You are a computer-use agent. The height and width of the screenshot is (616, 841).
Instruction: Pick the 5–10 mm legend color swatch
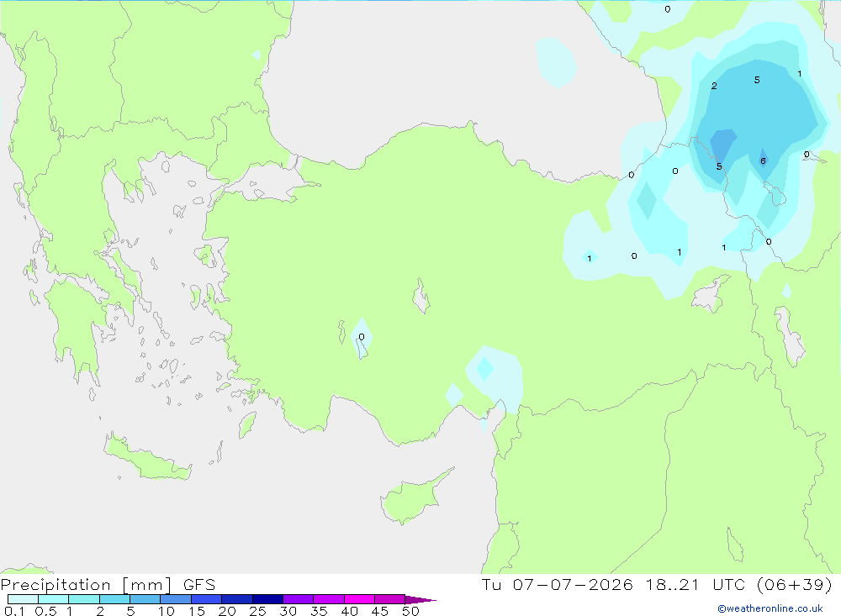(x=145, y=599)
